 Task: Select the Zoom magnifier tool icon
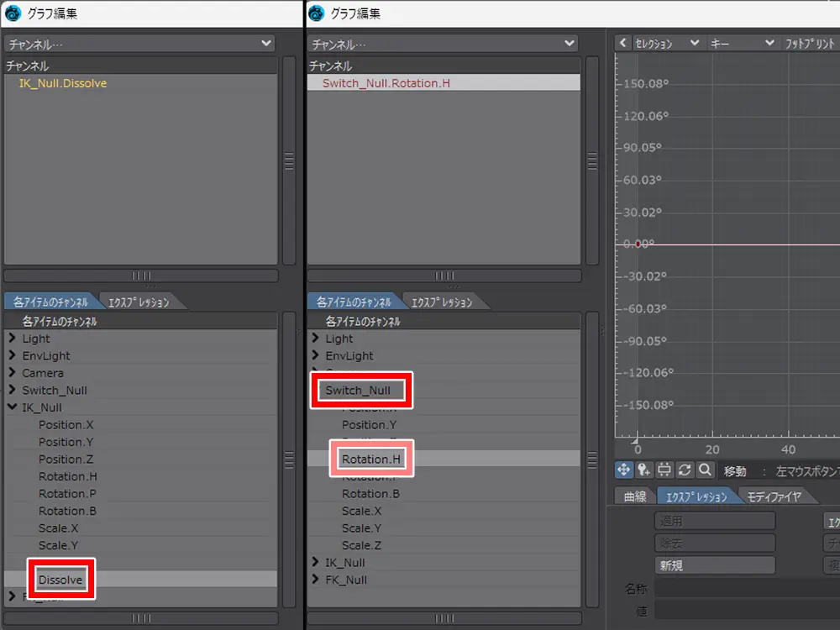[705, 470]
